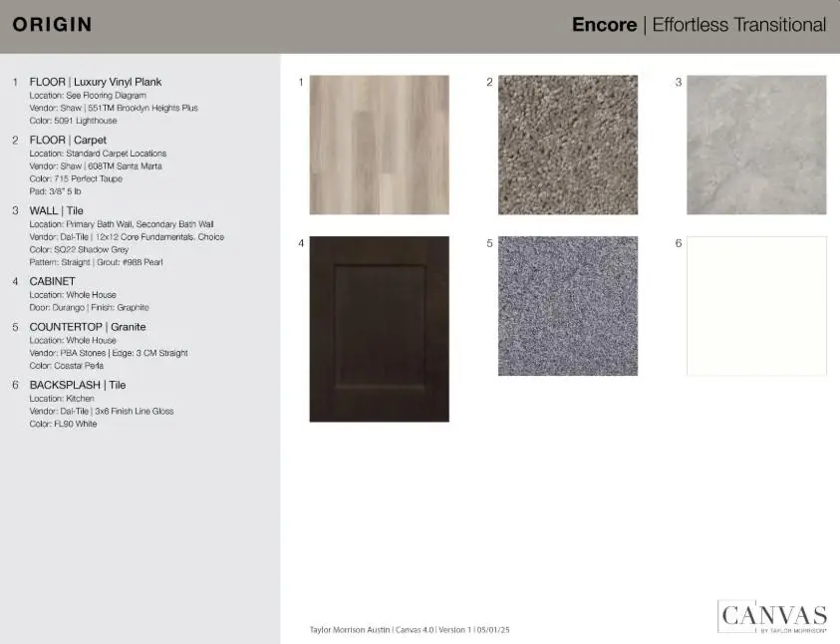The width and height of the screenshot is (840, 644).
Task: Click the Color: 5091 Lighthouse line
Action: click(73, 121)
